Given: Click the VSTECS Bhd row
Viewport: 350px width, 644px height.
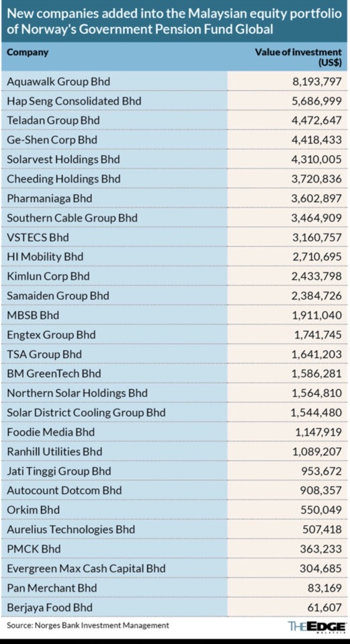Looking at the screenshot, I should [175, 238].
